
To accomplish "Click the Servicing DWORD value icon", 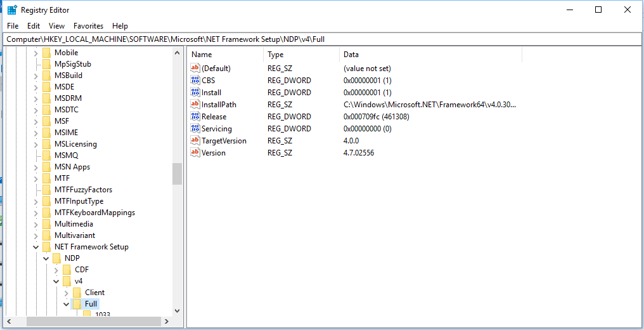I will click(195, 129).
